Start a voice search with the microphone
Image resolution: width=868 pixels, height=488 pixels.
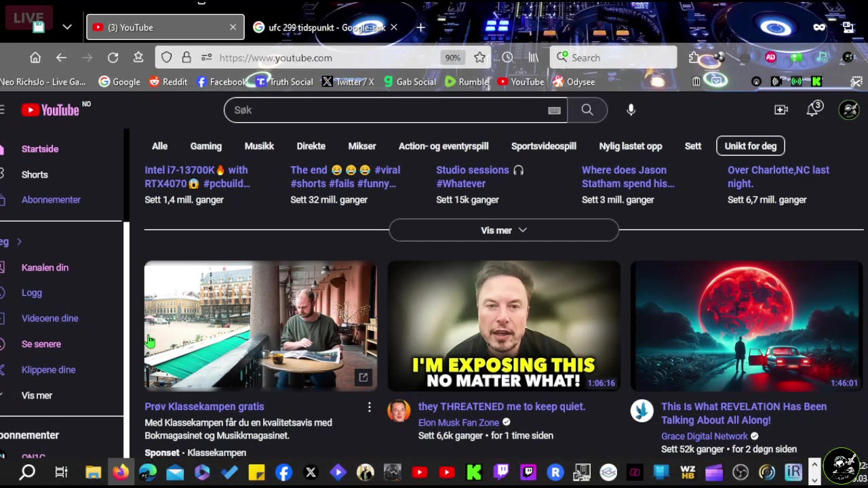631,110
